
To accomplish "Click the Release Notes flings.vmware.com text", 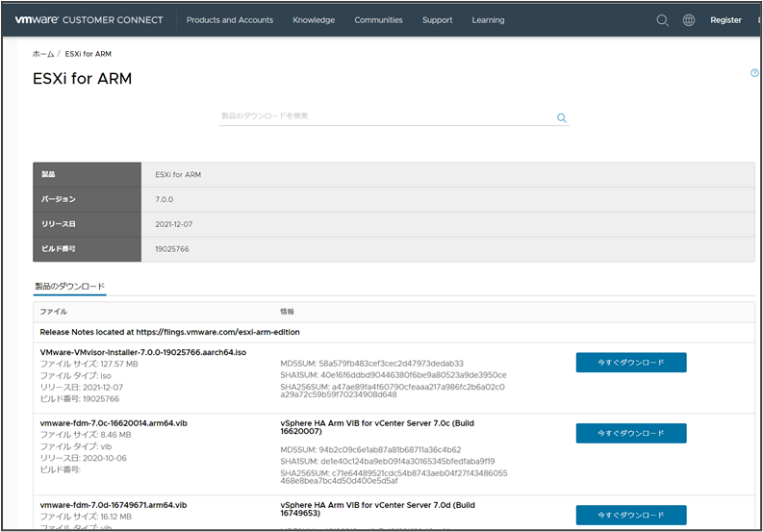I will [170, 332].
